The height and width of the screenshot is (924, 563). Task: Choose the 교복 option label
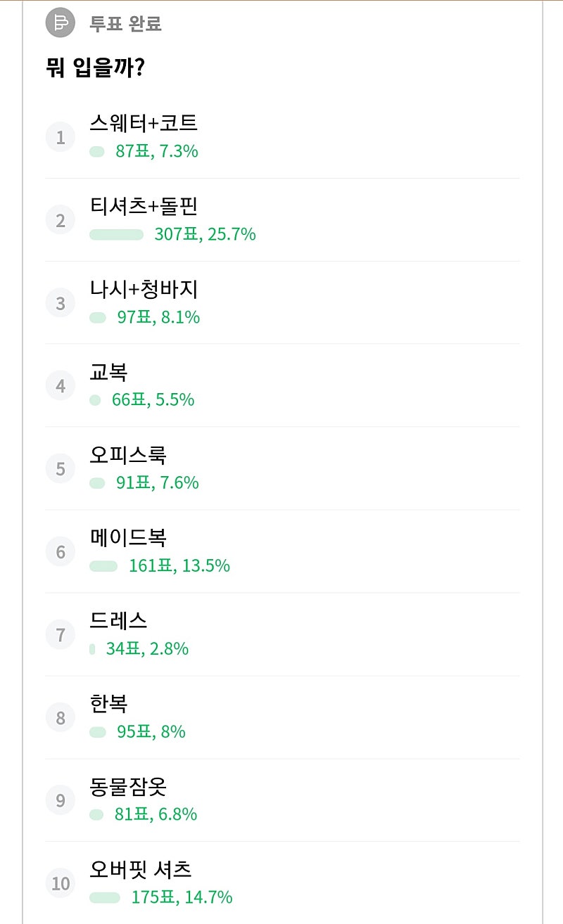pyautogui.click(x=108, y=373)
